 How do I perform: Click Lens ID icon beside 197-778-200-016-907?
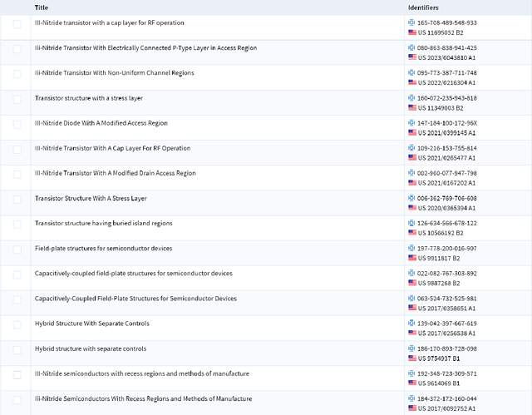(411, 248)
